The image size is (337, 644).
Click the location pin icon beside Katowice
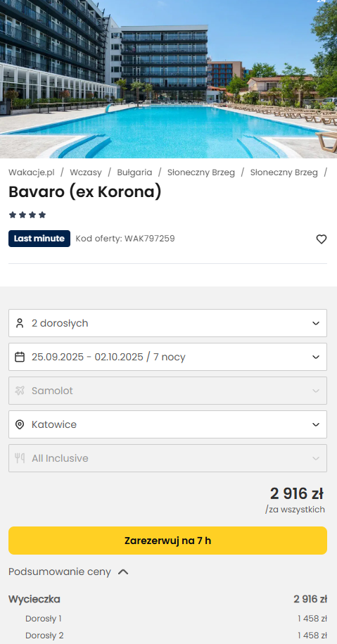[x=19, y=424]
